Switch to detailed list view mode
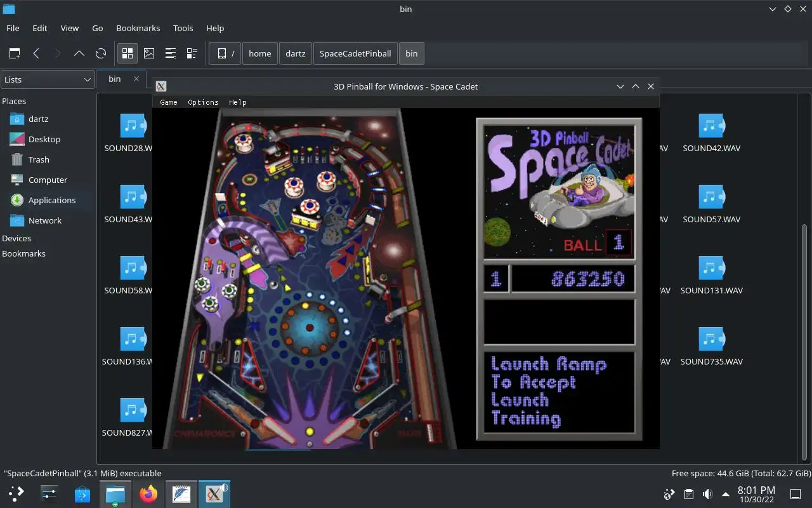 pyautogui.click(x=171, y=53)
